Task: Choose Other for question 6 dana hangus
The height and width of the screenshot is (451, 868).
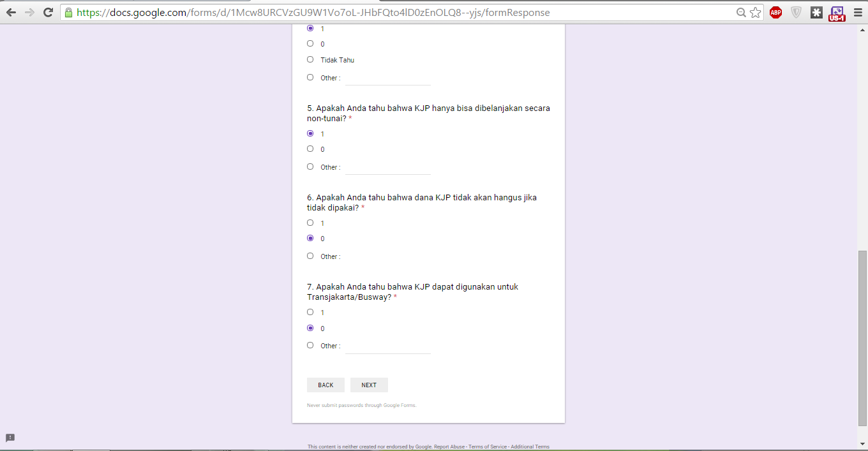Action: pos(310,256)
